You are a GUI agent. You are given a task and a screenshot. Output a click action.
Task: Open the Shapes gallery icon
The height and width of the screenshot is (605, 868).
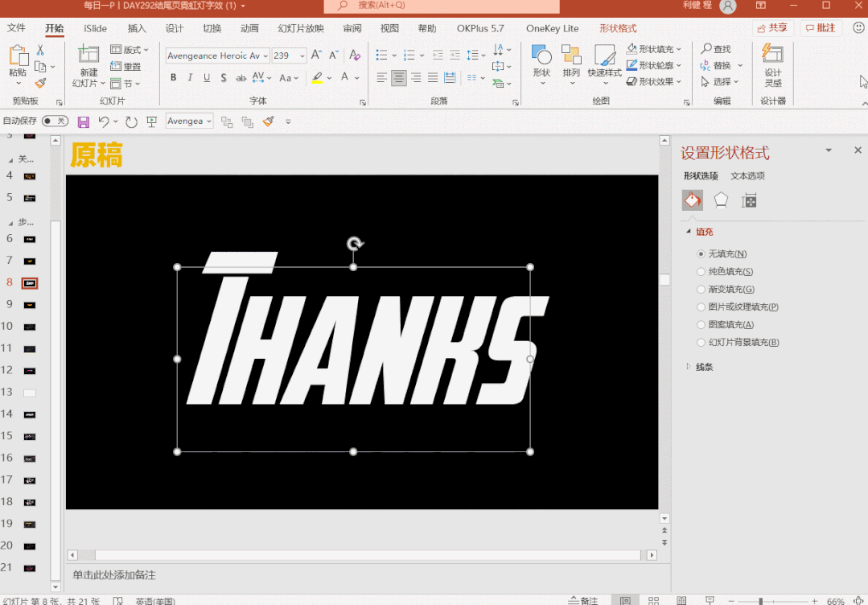(541, 56)
